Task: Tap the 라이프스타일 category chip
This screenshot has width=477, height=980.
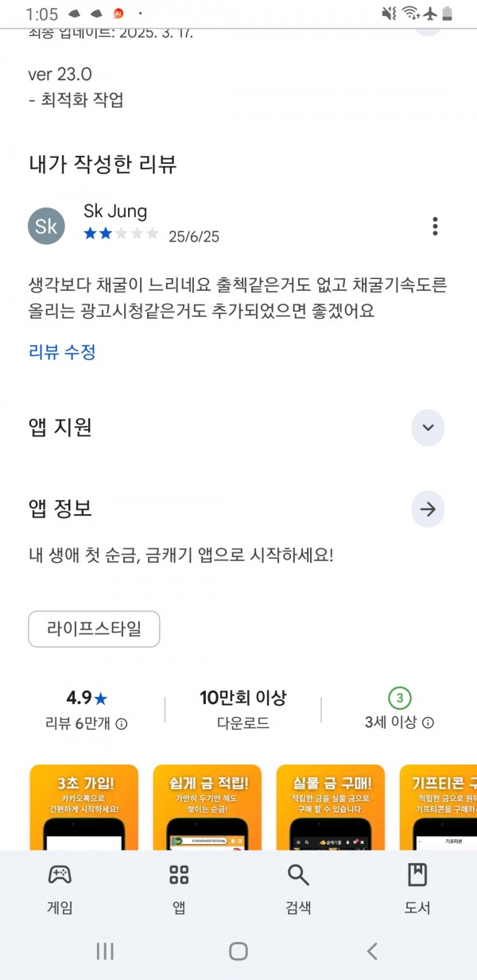Action: [x=94, y=629]
